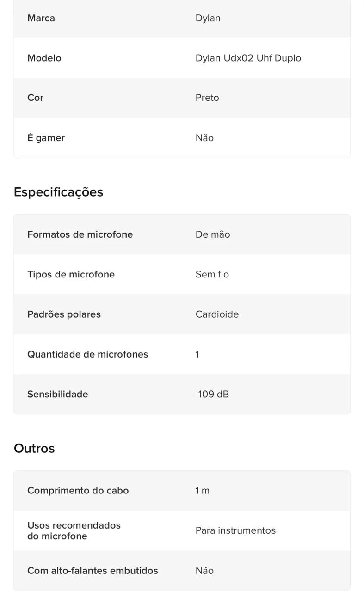Screen dimensions: 364x592
Task: Click the Cor value Preto
Action: coord(207,98)
